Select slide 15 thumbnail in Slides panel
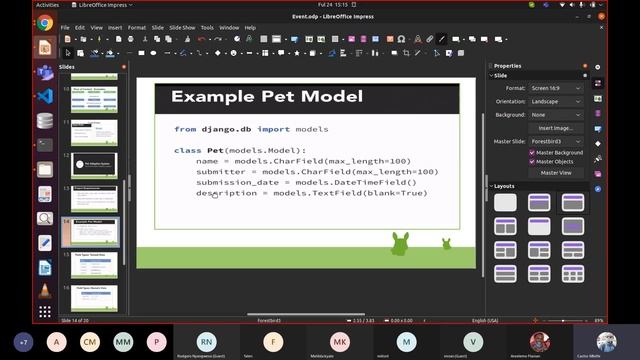 pyautogui.click(x=94, y=265)
